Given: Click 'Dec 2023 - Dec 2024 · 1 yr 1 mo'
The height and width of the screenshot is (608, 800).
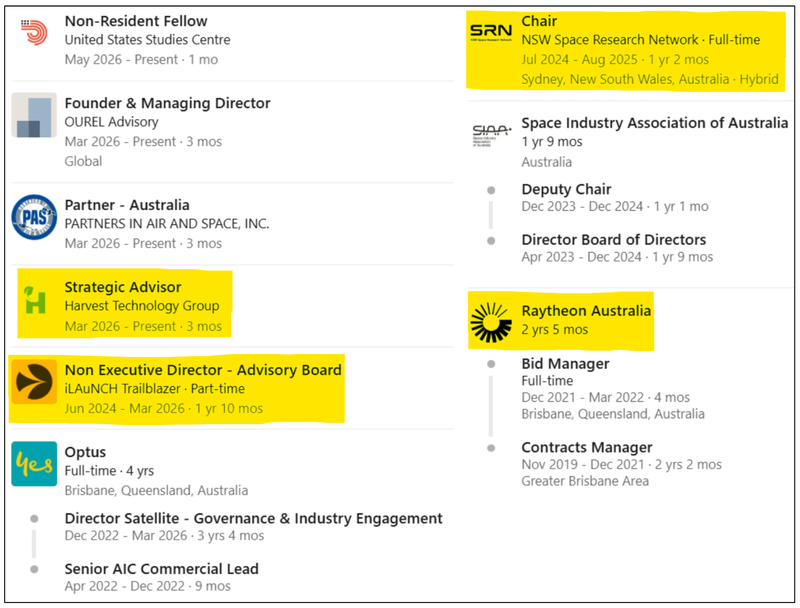Looking at the screenshot, I should [x=615, y=207].
